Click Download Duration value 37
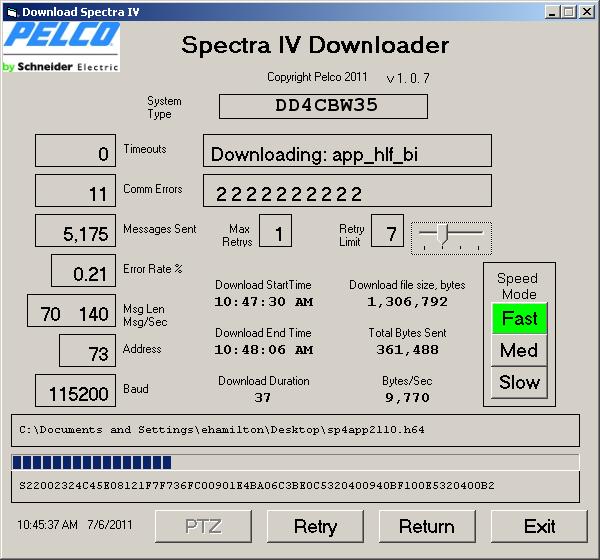 point(262,398)
